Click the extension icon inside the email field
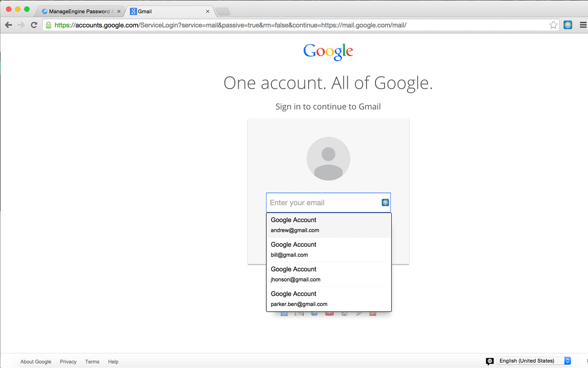The image size is (588, 368). [385, 202]
